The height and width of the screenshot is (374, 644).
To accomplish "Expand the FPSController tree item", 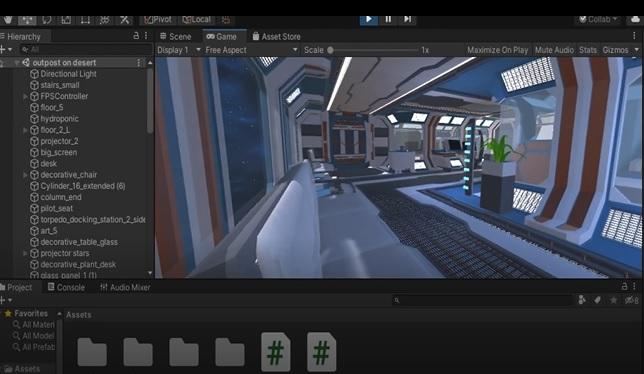I will (x=25, y=96).
